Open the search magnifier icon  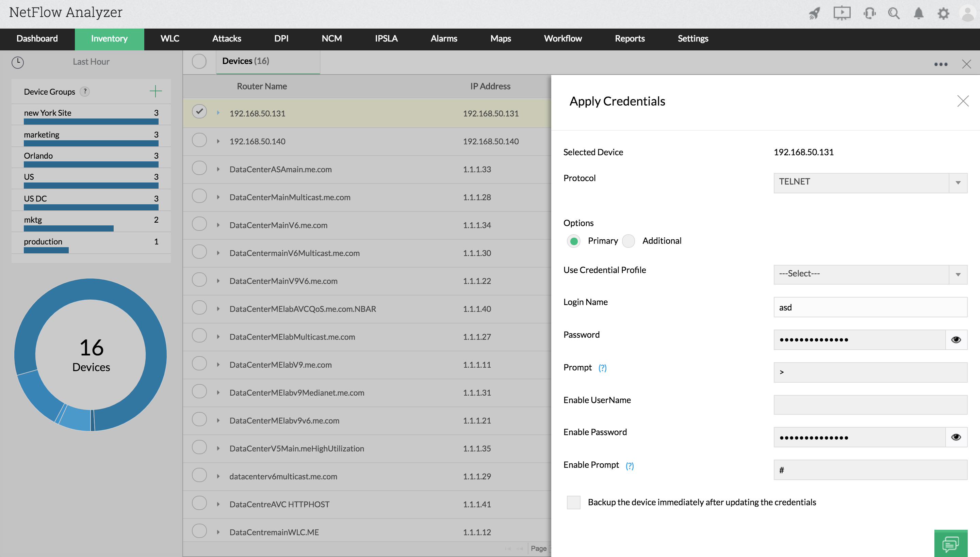click(x=894, y=13)
